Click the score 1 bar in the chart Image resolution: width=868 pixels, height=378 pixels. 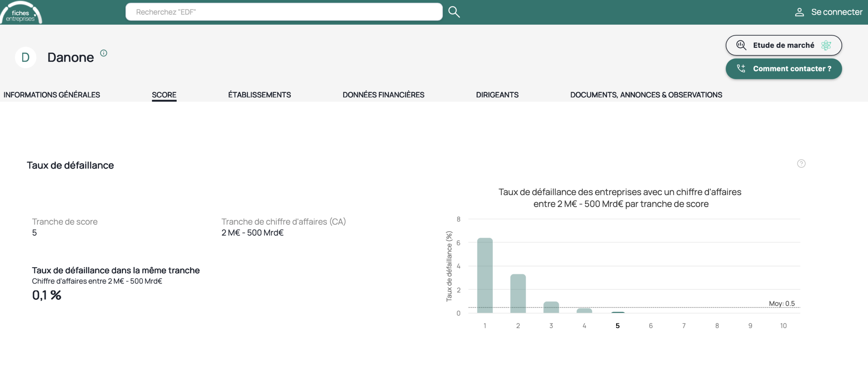(x=485, y=275)
